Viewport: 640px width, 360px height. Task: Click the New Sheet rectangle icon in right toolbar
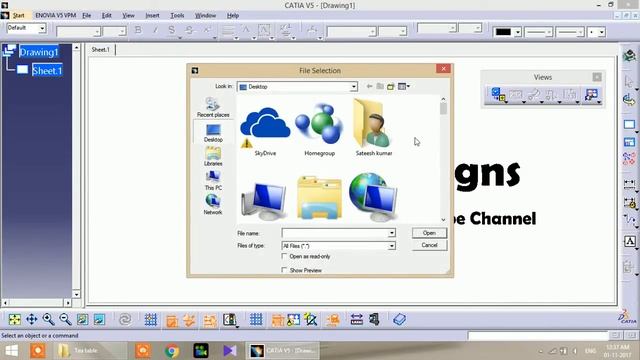click(x=629, y=124)
